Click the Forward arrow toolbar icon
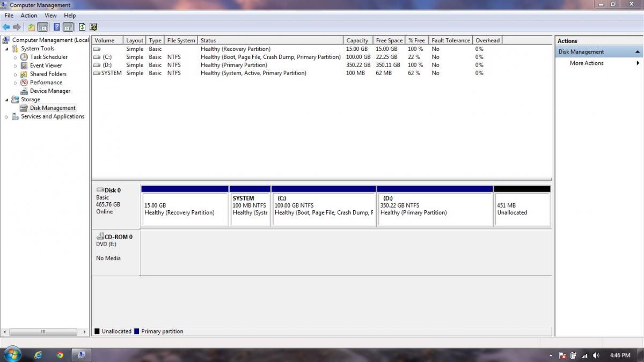 [x=17, y=27]
